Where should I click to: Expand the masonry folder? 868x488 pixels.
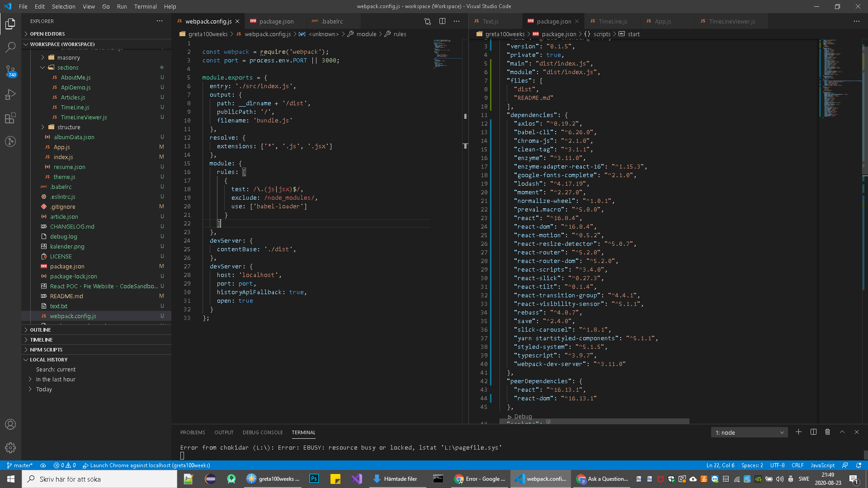tap(68, 57)
